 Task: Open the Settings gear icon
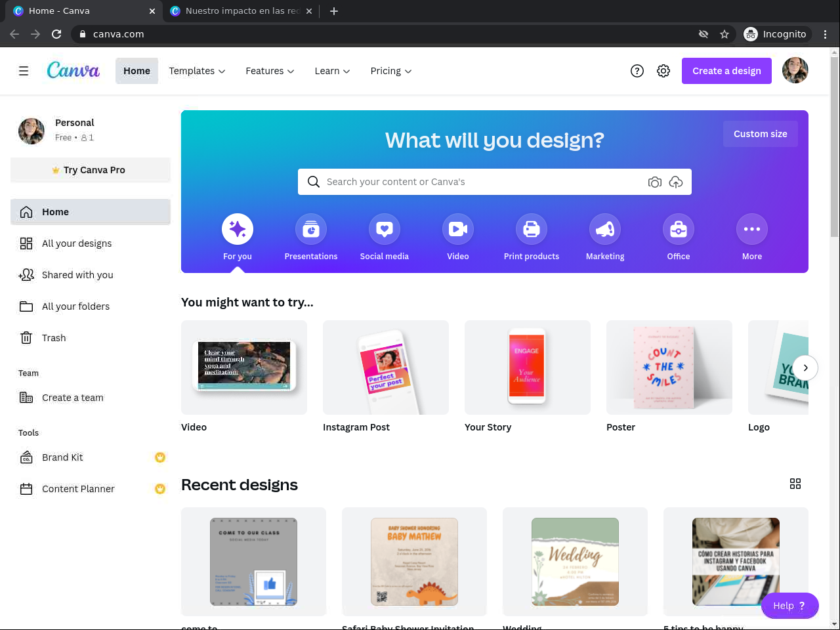663,71
